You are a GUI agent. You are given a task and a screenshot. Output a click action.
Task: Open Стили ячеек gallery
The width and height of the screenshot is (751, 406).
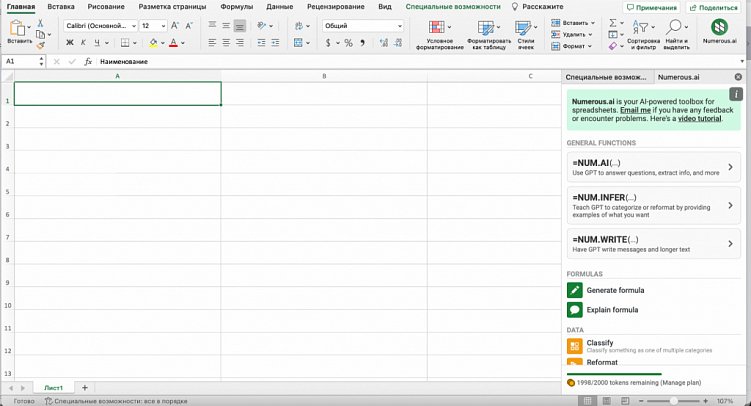[525, 35]
